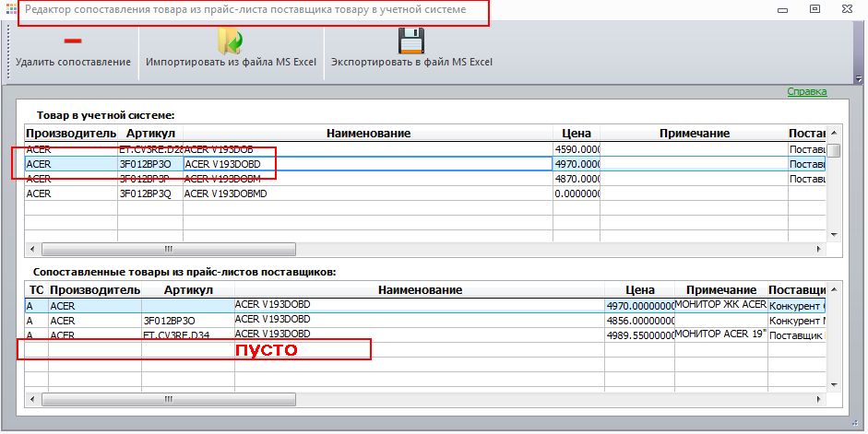Click upper table vertical scrollbar up arrow
Image resolution: width=868 pixels, height=434 pixels.
point(834,133)
